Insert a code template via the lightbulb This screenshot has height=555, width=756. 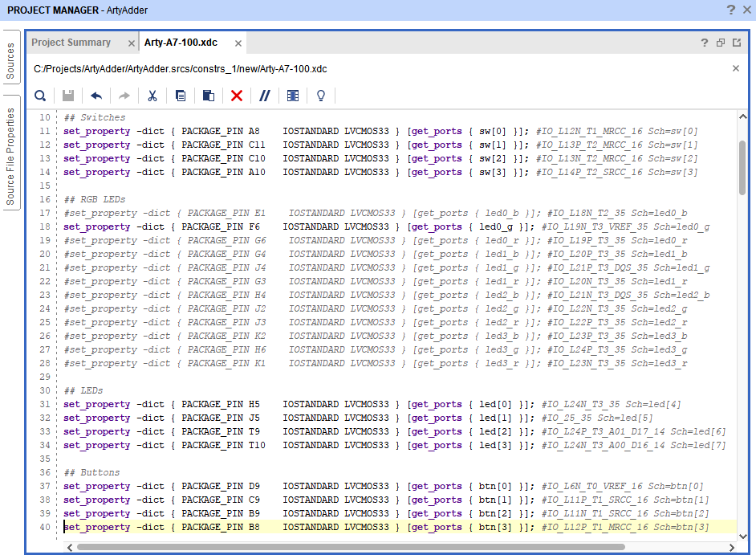click(x=320, y=95)
